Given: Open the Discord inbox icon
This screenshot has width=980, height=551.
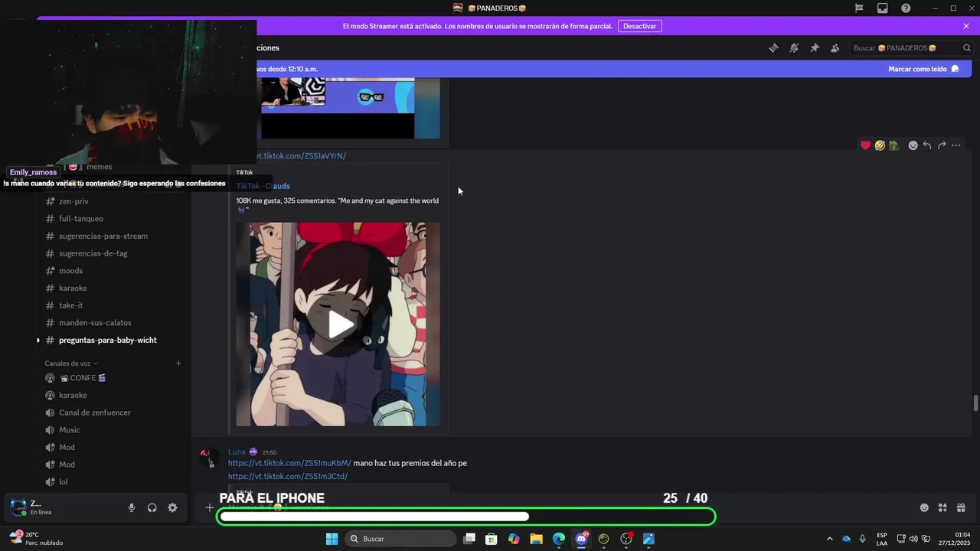Looking at the screenshot, I should 883,8.
